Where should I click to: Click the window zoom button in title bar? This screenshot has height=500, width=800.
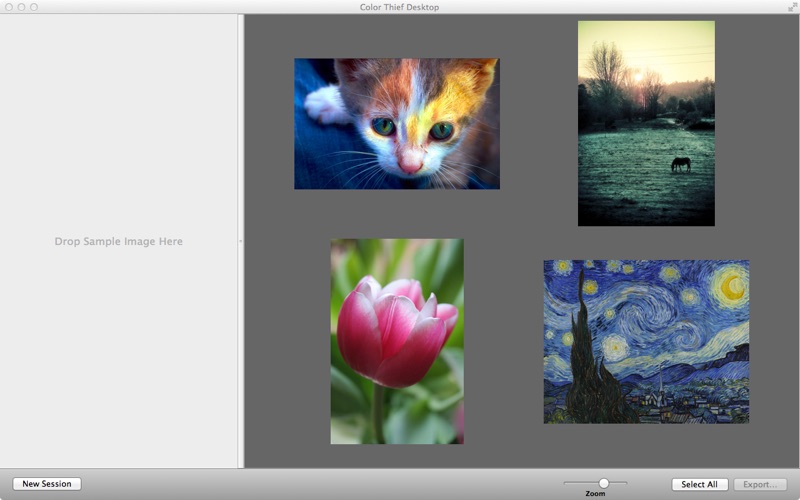[34, 7]
